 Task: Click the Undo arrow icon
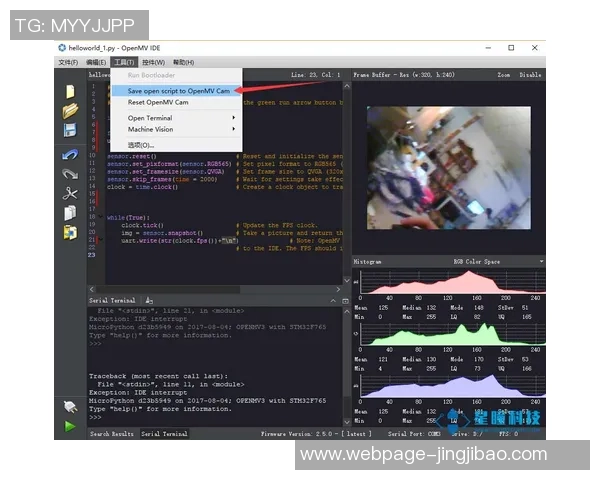coord(70,155)
